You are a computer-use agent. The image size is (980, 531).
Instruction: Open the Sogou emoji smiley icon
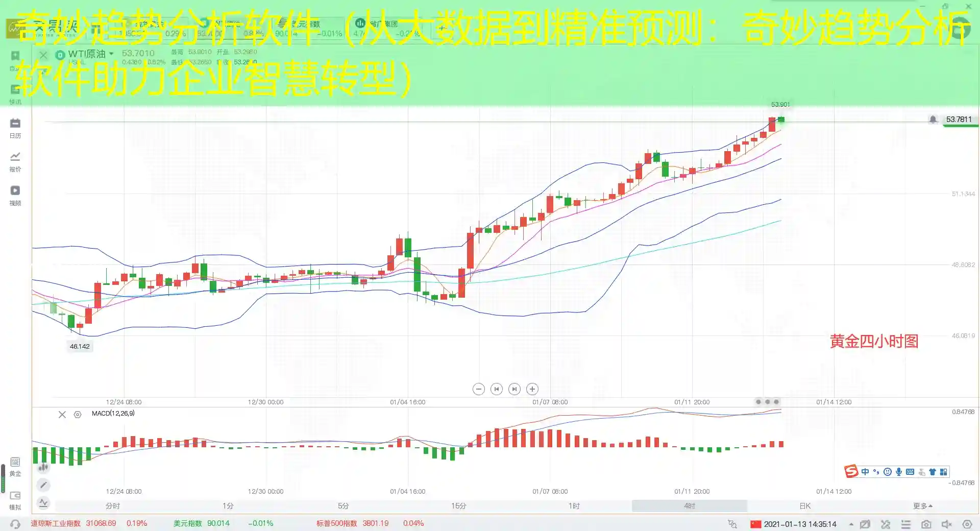tap(888, 472)
